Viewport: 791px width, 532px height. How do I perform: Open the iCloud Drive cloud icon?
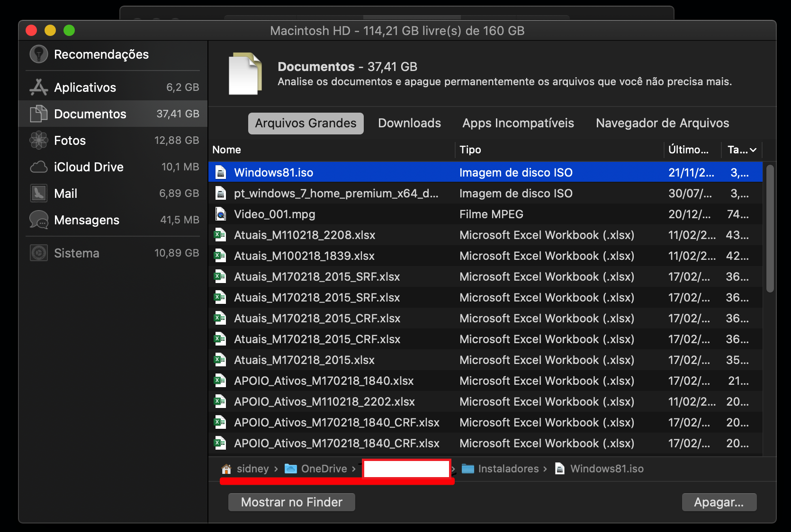tap(39, 167)
